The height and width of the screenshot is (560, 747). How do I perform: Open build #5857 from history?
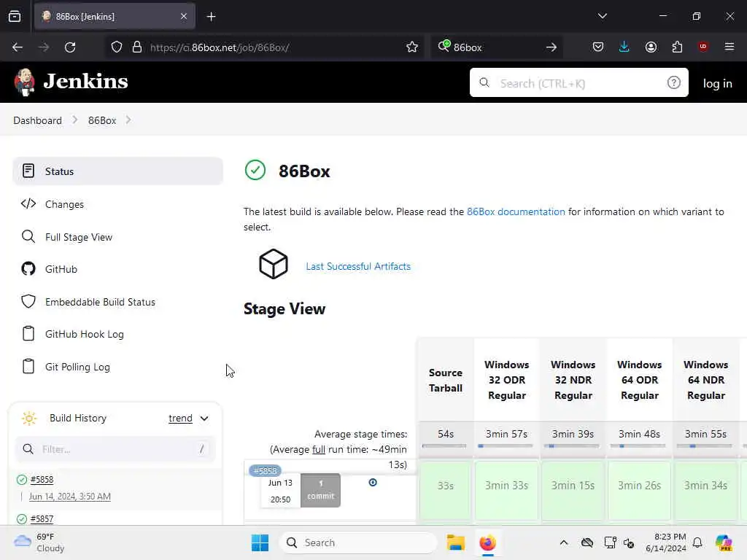point(42,519)
